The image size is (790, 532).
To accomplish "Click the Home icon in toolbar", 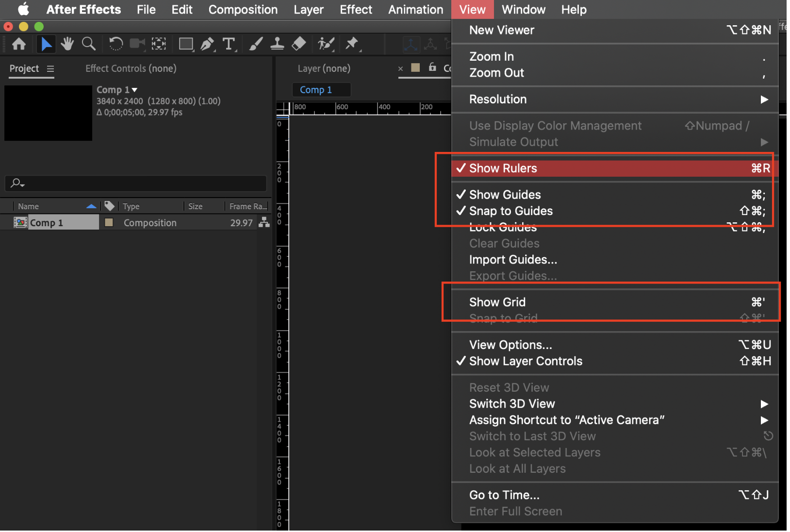I will [x=19, y=44].
